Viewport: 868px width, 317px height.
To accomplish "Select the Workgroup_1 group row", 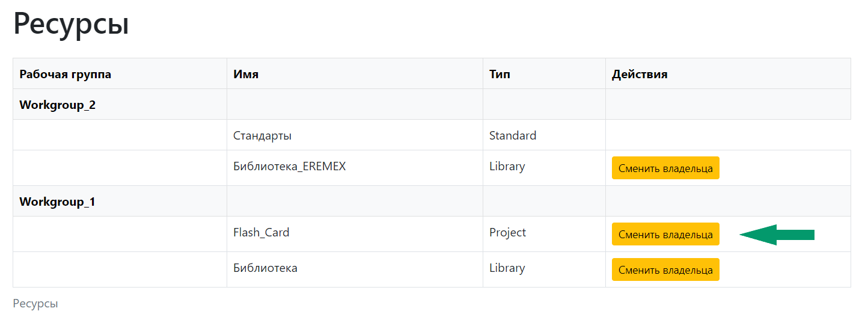I will (58, 202).
